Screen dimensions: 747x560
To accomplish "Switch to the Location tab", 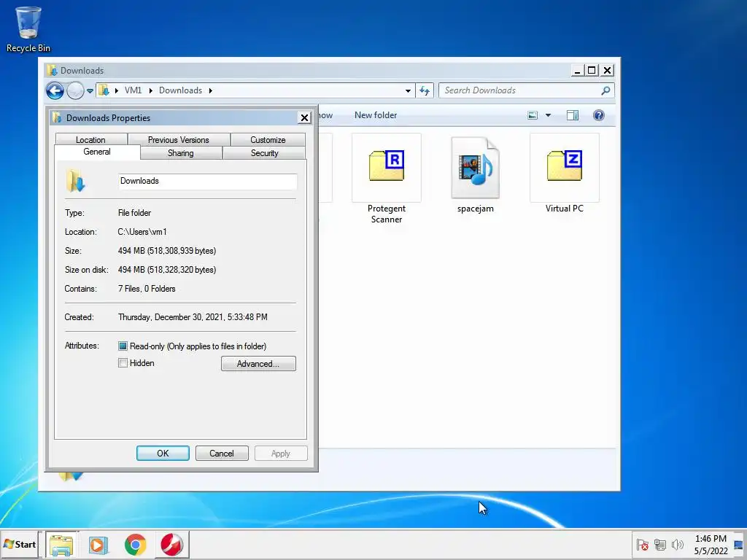I will (x=90, y=139).
